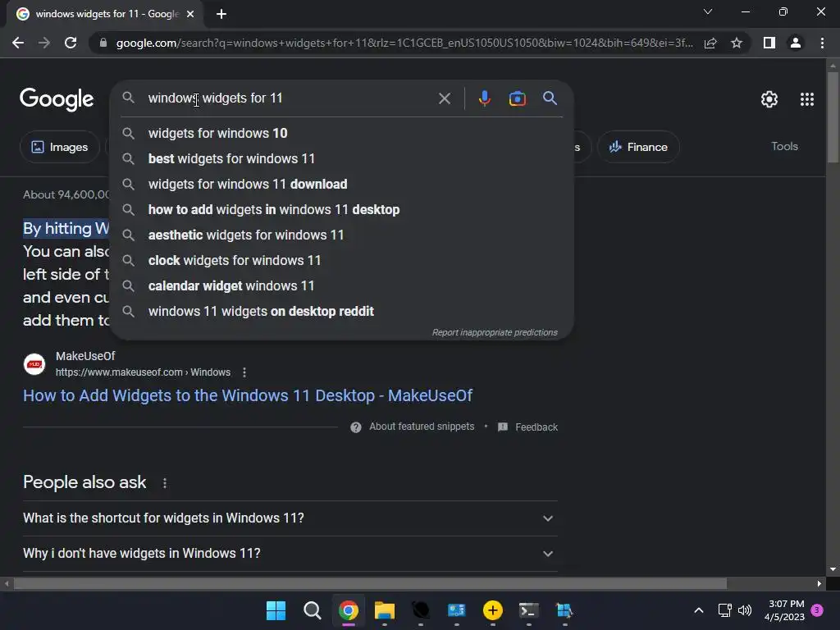Click inside the search text field
The height and width of the screenshot is (630, 840).
pos(290,98)
